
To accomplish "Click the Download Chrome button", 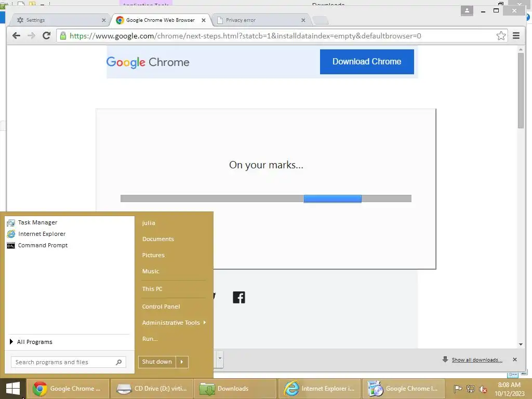I will 367,62.
